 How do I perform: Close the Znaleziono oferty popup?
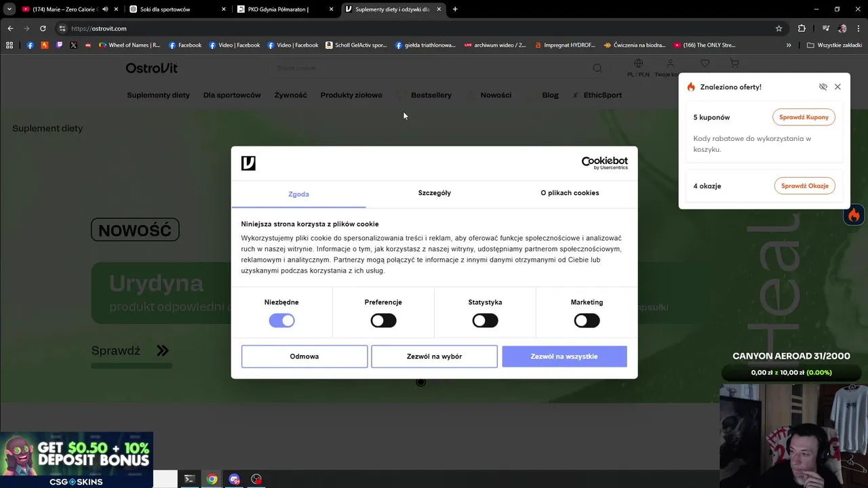(837, 87)
